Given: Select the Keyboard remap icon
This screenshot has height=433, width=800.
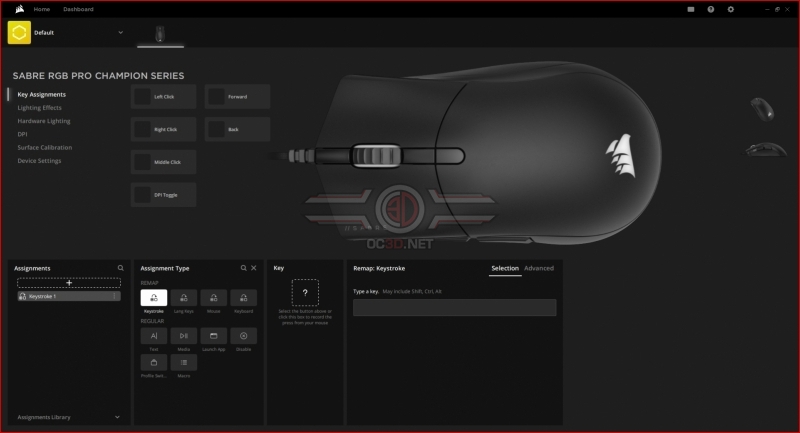Looking at the screenshot, I should point(243,298).
